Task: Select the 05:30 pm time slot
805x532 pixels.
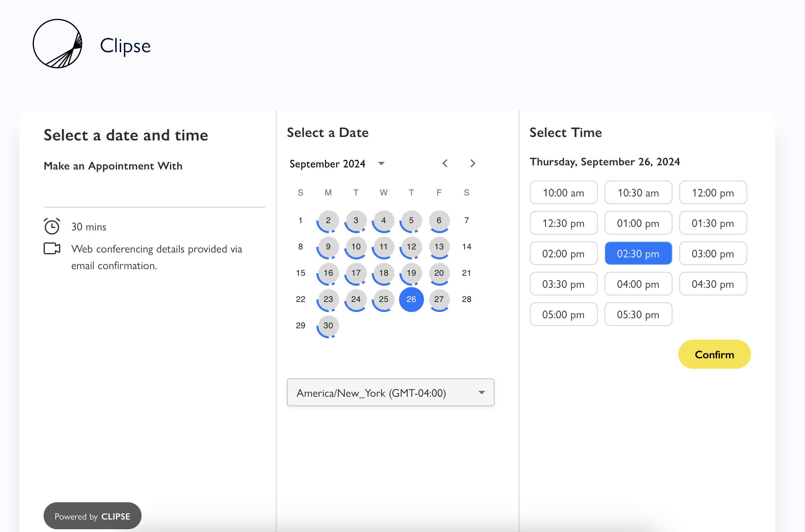Action: coord(639,314)
